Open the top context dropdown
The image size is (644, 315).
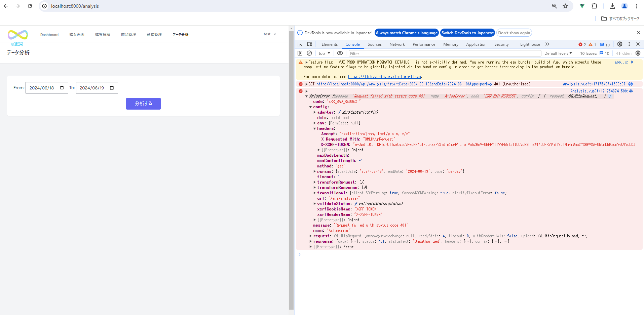324,53
